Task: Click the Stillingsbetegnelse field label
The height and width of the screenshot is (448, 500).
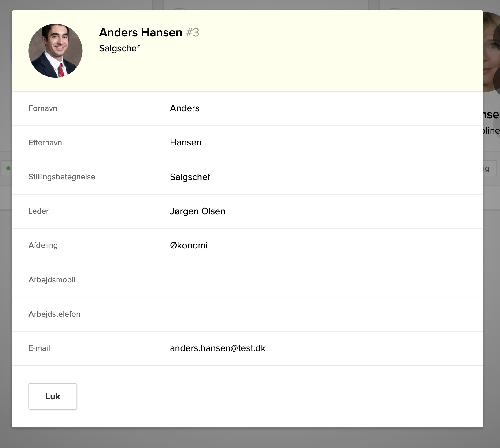Action: 62,177
